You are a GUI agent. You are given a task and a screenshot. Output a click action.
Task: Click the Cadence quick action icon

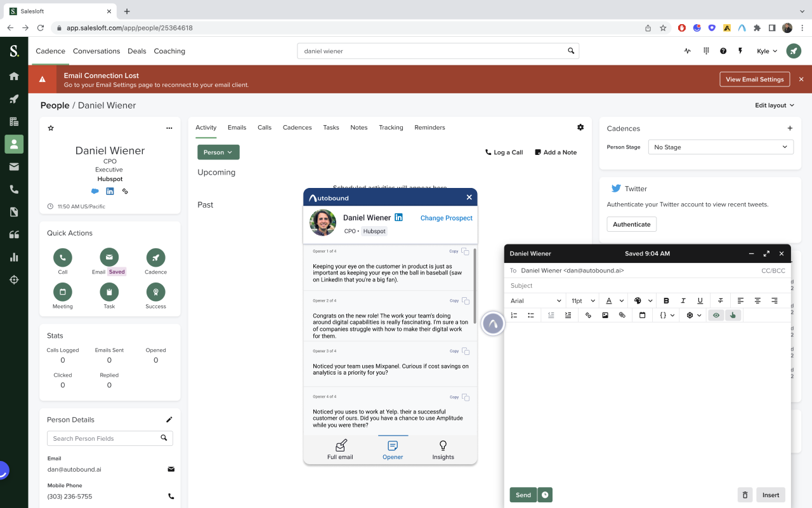click(155, 257)
